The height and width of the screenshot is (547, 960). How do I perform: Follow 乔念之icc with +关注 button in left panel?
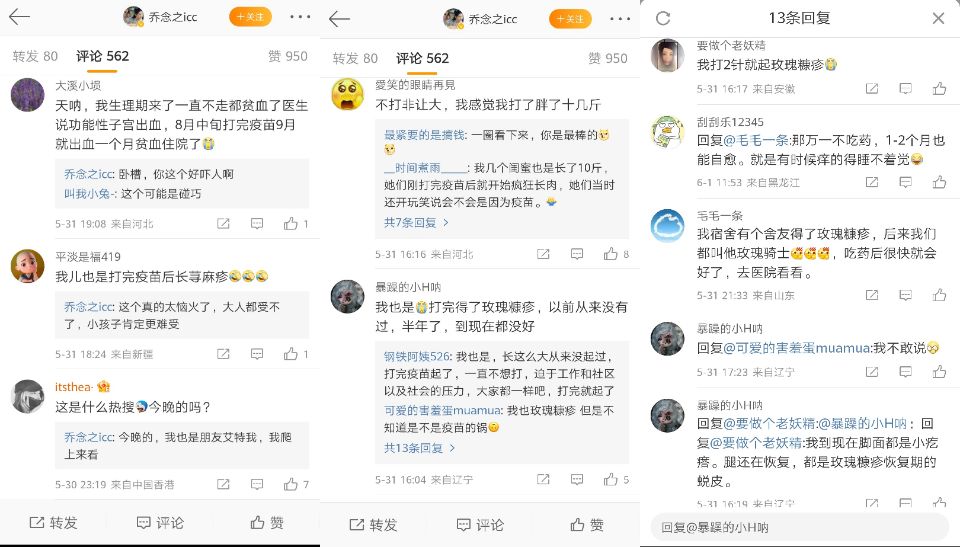(250, 17)
